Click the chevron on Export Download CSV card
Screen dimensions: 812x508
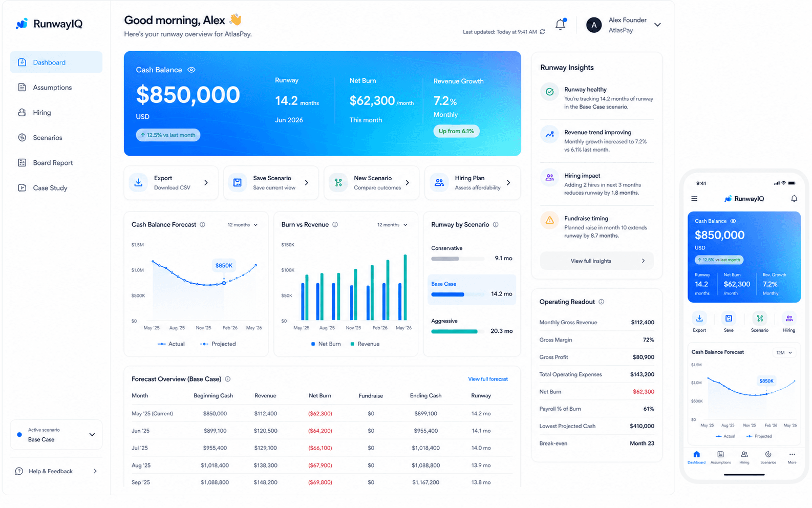click(206, 183)
